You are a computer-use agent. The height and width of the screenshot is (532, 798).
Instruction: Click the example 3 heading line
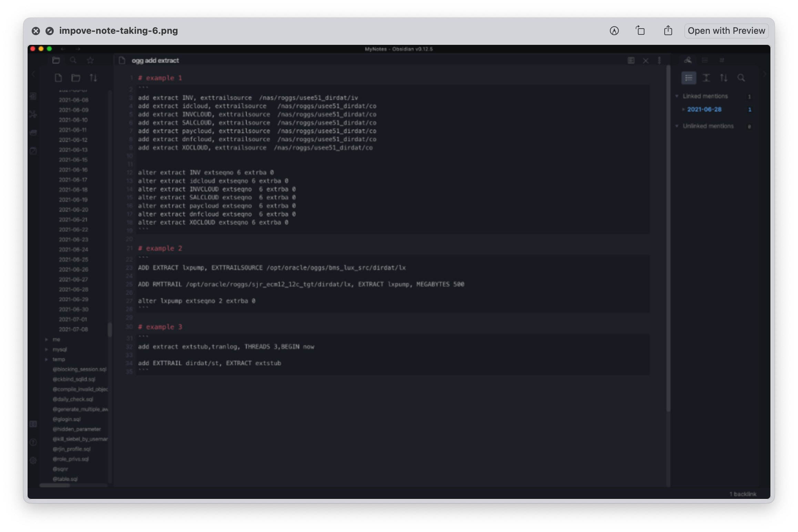click(160, 327)
